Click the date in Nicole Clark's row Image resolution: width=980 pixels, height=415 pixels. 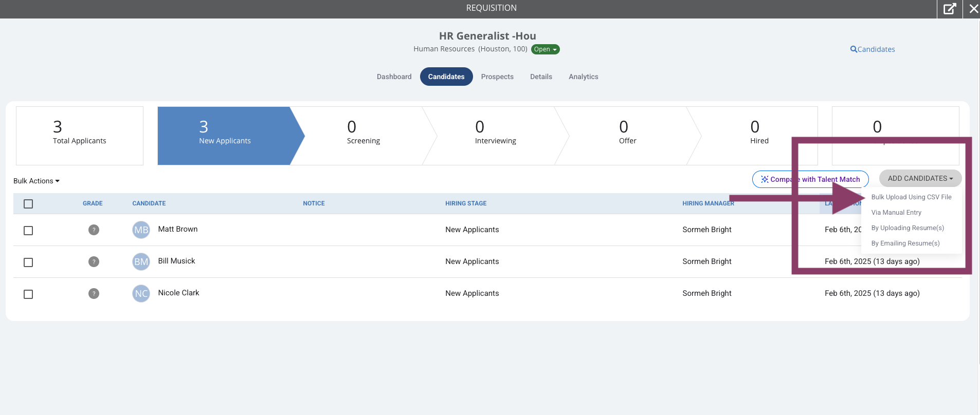[872, 293]
